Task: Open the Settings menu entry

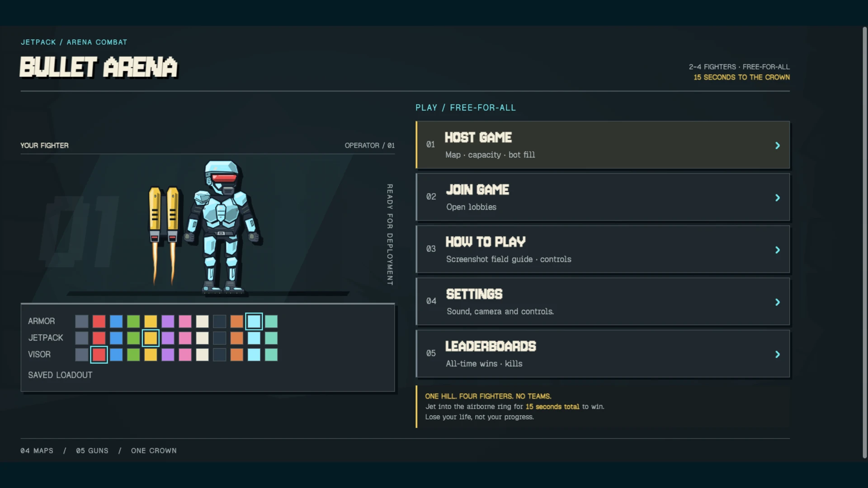Action: pyautogui.click(x=603, y=302)
